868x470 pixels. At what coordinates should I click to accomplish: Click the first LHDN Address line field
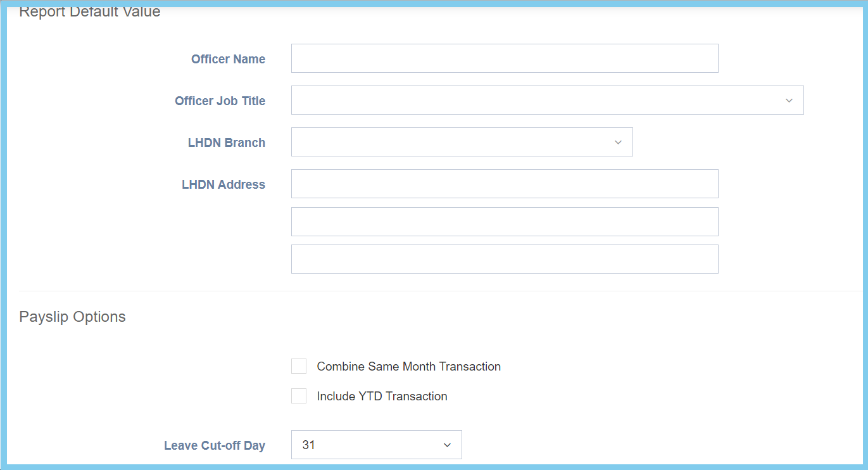(x=505, y=184)
